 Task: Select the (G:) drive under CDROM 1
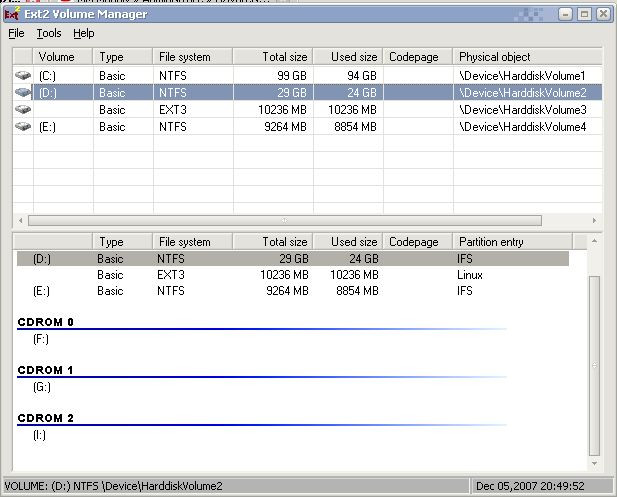(42, 387)
